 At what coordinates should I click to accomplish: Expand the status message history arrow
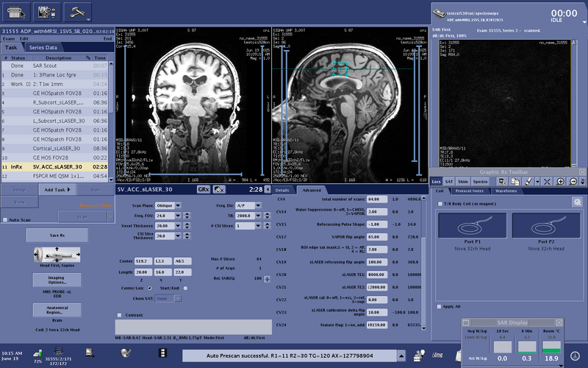pyautogui.click(x=401, y=355)
